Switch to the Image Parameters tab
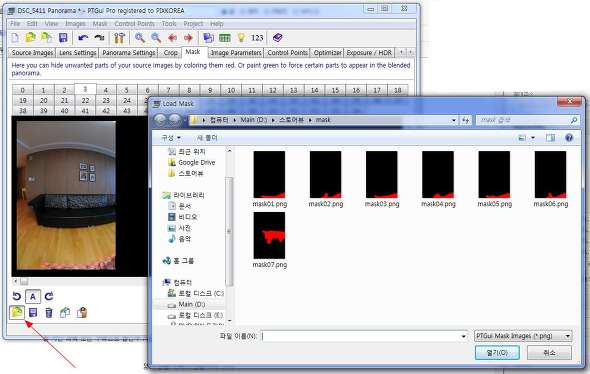Viewport: 590px width, 374px height. pos(236,53)
